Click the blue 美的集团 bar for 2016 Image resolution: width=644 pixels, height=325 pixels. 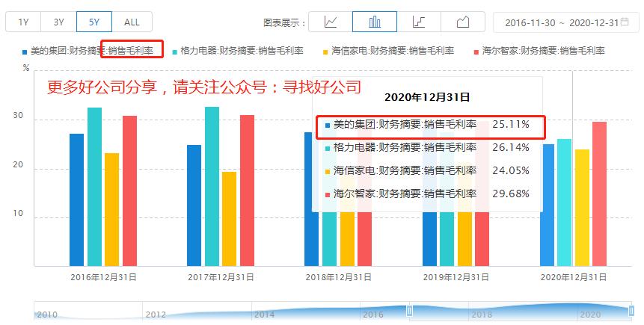tap(76, 199)
